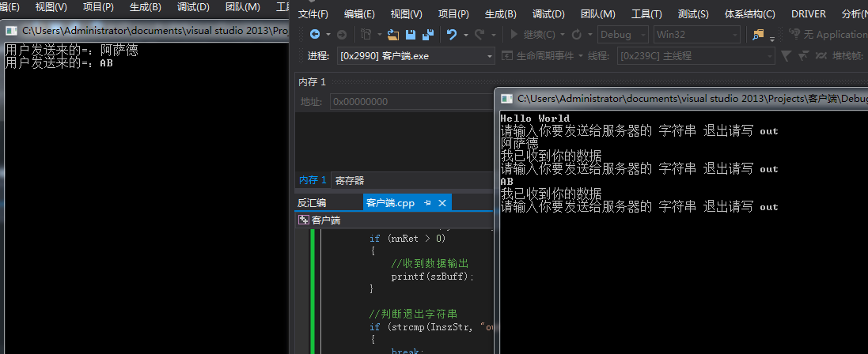Switch to the 寄存器 registers tab
This screenshot has height=354, width=868.
[350, 180]
